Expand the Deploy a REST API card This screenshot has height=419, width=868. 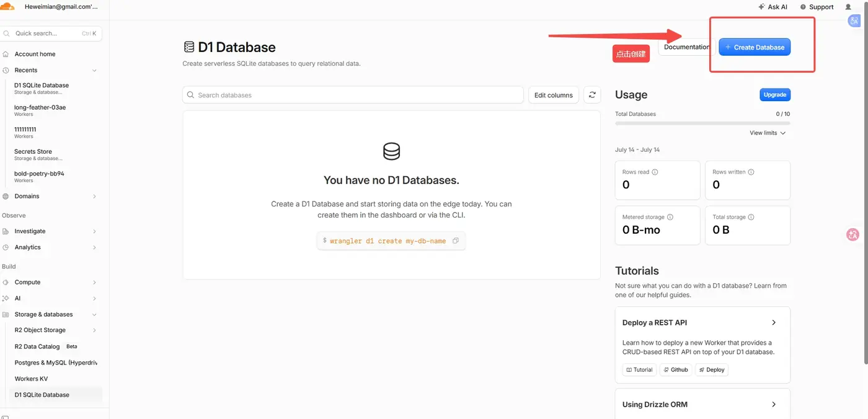tap(774, 322)
